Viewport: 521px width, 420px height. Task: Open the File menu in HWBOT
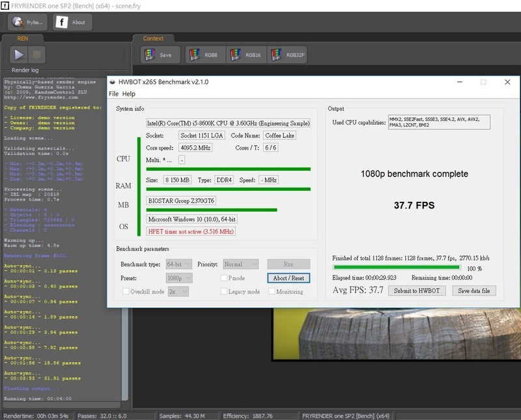[x=114, y=94]
